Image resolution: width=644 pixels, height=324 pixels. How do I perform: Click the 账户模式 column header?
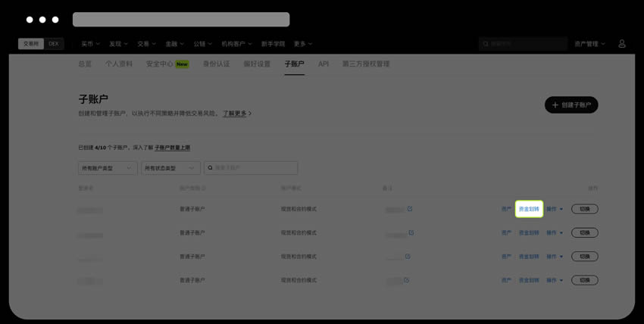point(291,188)
